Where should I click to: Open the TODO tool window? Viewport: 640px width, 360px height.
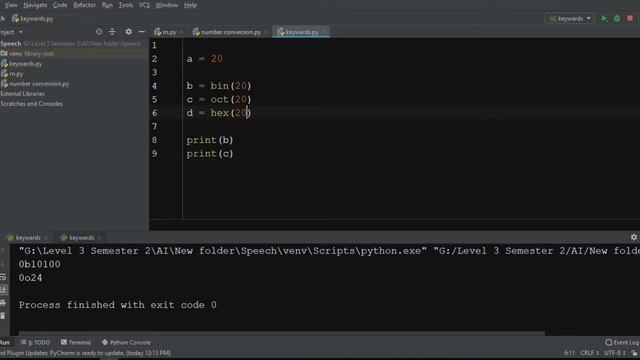click(x=36, y=342)
